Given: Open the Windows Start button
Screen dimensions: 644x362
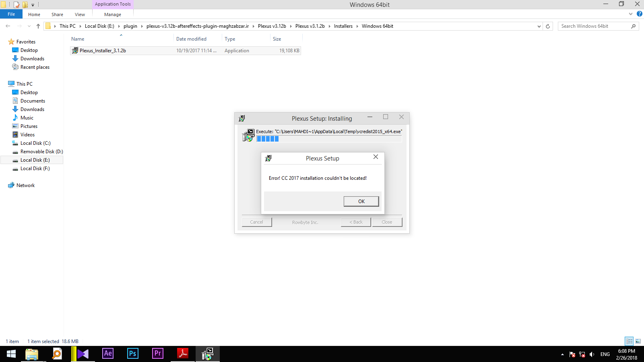Looking at the screenshot, I should 11,354.
